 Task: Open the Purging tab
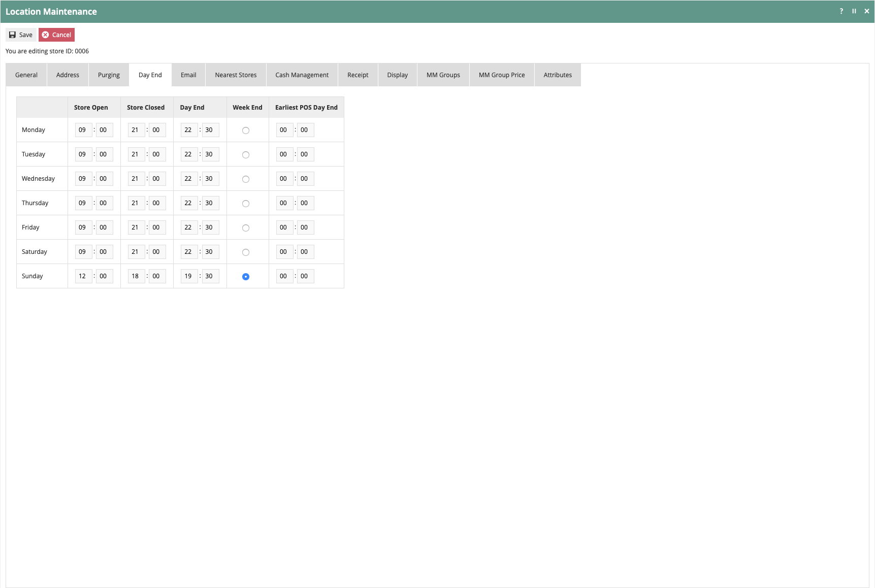pyautogui.click(x=109, y=75)
